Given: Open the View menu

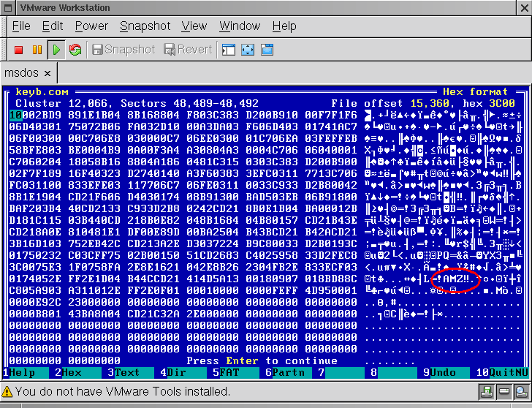Looking at the screenshot, I should tap(194, 26).
